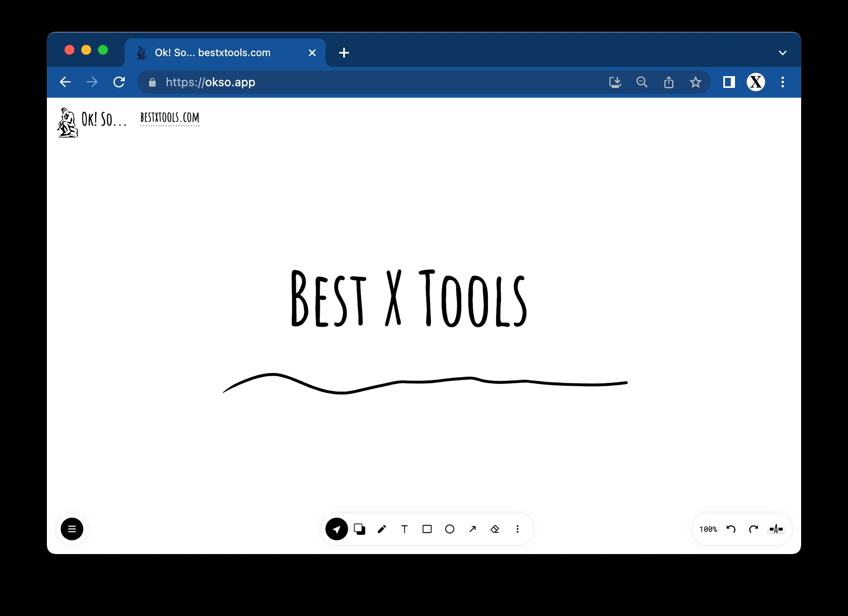The width and height of the screenshot is (848, 616).
Task: Bookmark page with the star icon
Action: click(695, 82)
